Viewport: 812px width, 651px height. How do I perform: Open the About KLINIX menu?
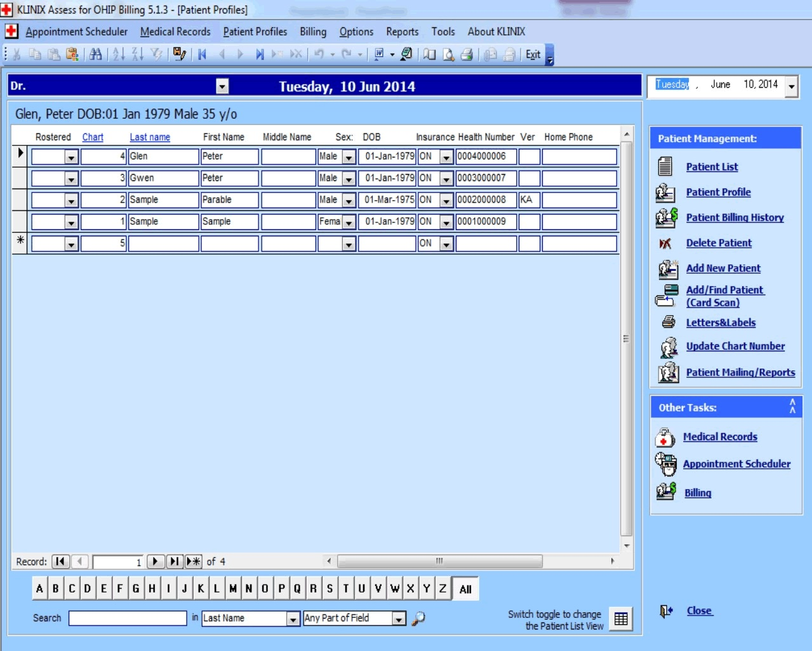tap(496, 32)
